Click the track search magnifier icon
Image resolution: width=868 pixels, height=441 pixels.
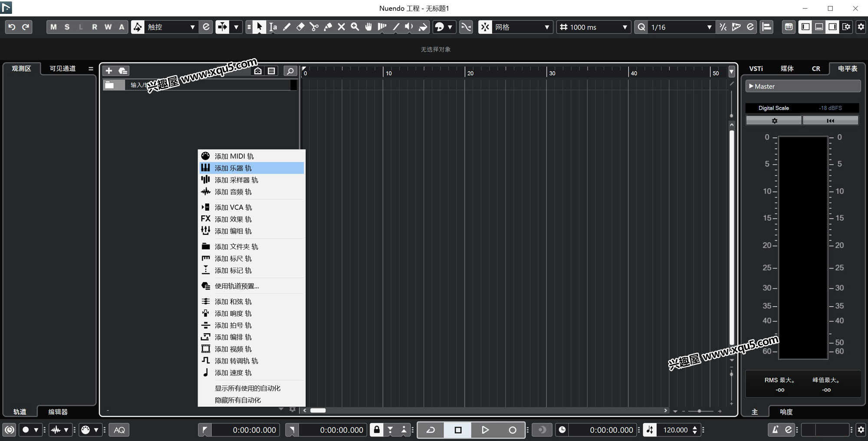[290, 70]
